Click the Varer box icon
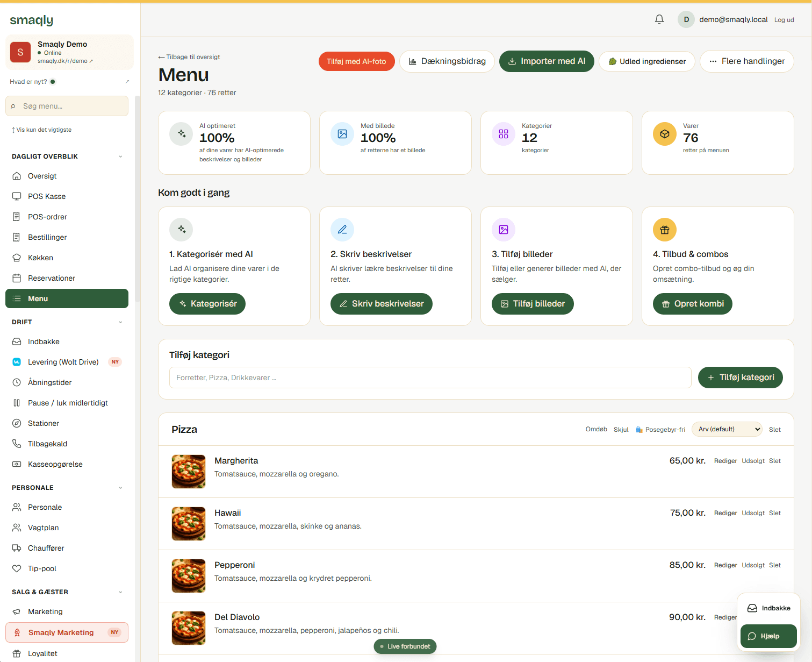Image resolution: width=812 pixels, height=662 pixels. (x=665, y=134)
